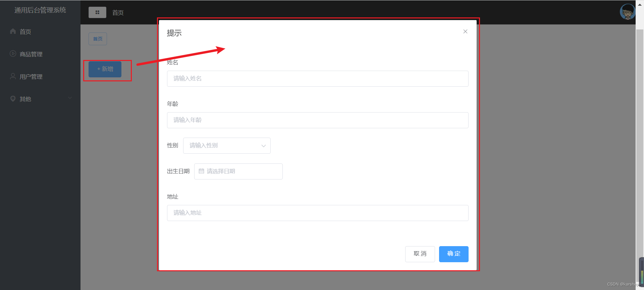Click the user management person icon
The height and width of the screenshot is (290, 644).
(x=13, y=76)
